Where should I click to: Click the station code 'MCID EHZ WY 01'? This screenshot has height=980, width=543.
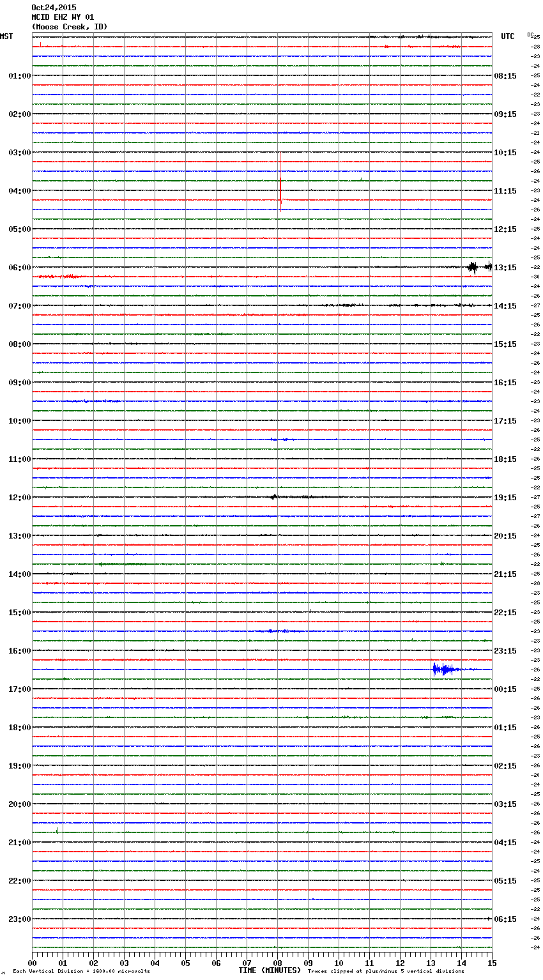coord(63,17)
